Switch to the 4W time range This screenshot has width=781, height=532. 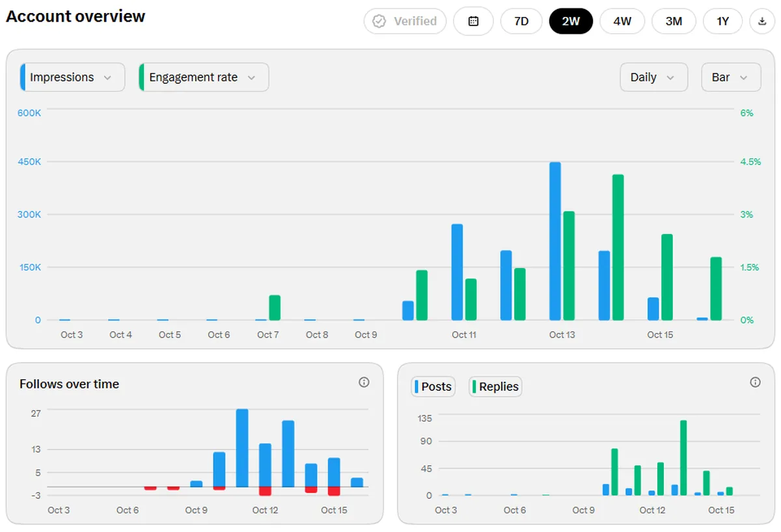click(x=622, y=21)
